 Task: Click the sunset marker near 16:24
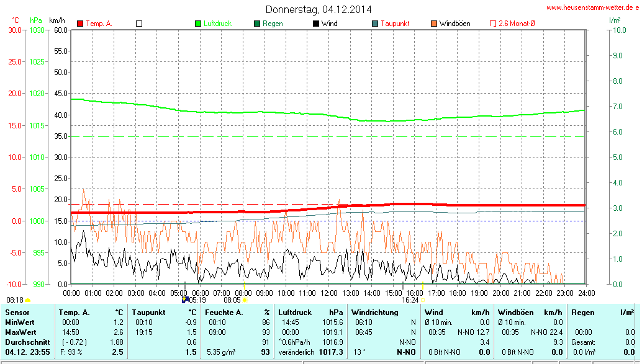422,300
